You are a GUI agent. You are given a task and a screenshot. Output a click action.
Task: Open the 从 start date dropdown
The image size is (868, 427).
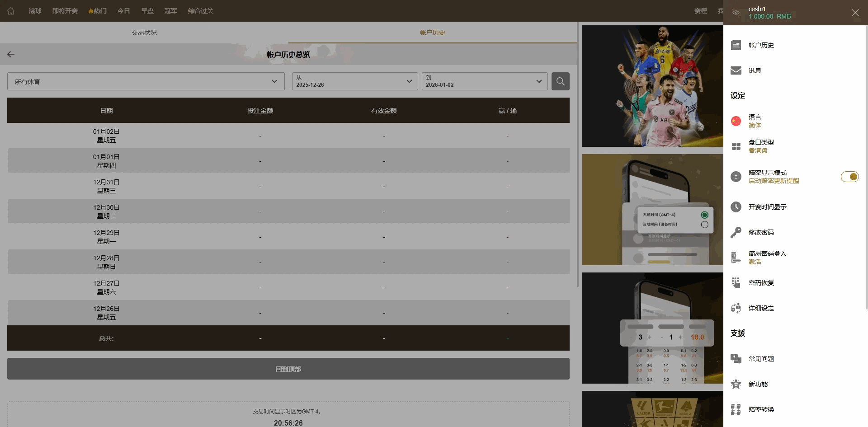point(354,81)
